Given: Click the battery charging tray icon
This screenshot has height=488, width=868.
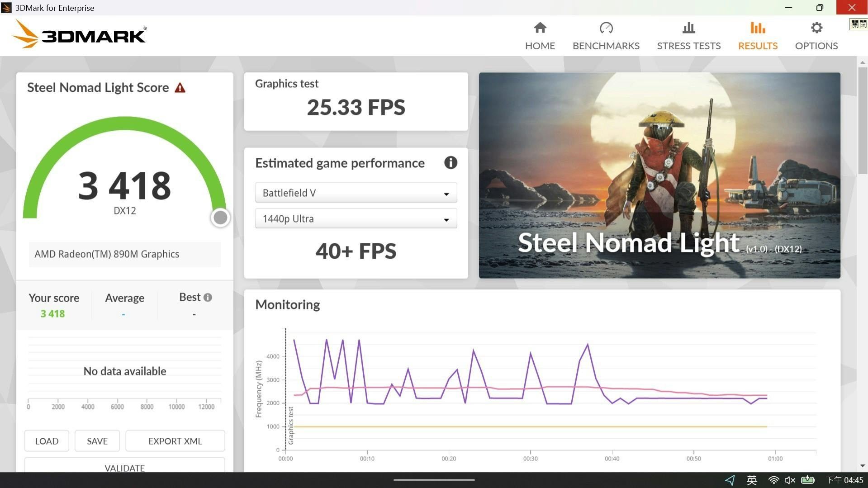Looking at the screenshot, I should click(x=808, y=480).
